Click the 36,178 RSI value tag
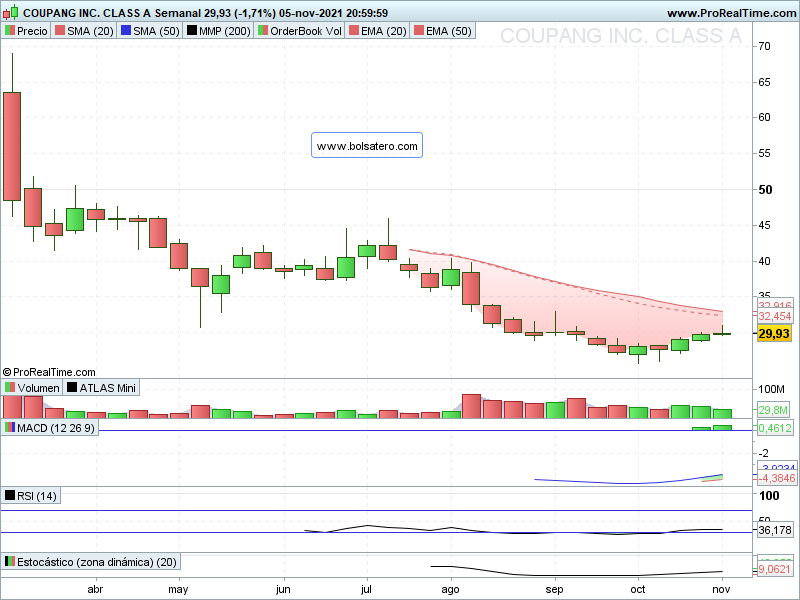 (774, 530)
